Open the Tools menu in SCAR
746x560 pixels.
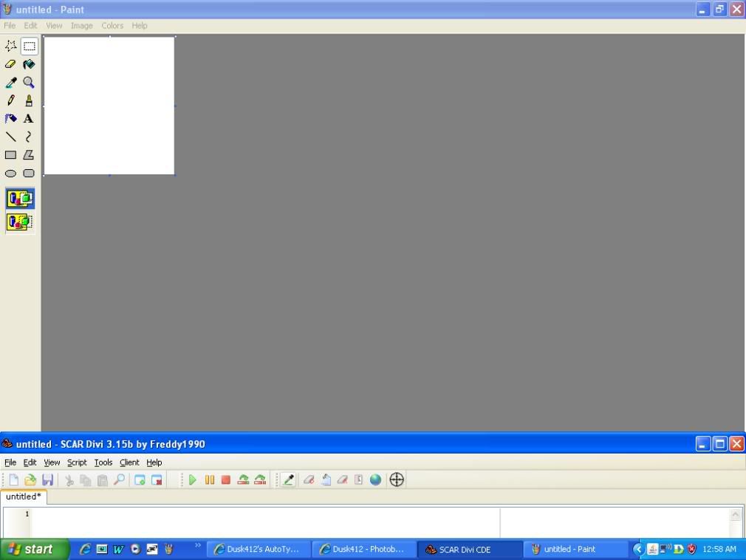(x=103, y=462)
